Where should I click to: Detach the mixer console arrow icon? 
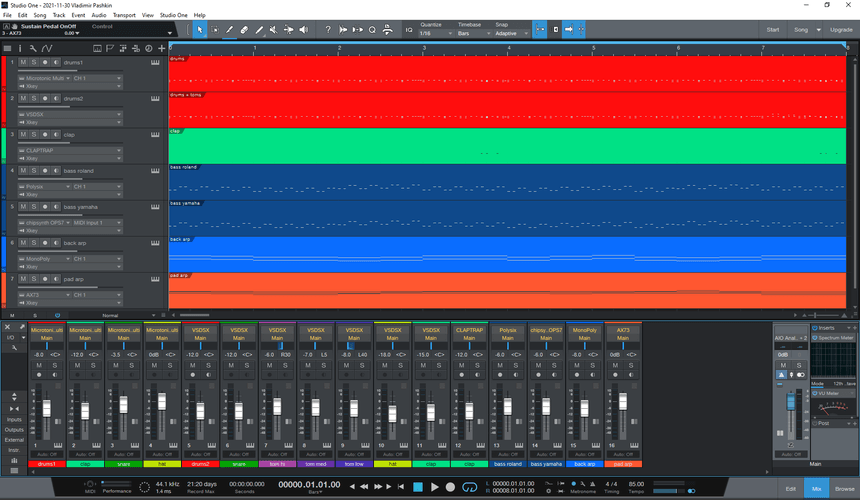(22, 327)
